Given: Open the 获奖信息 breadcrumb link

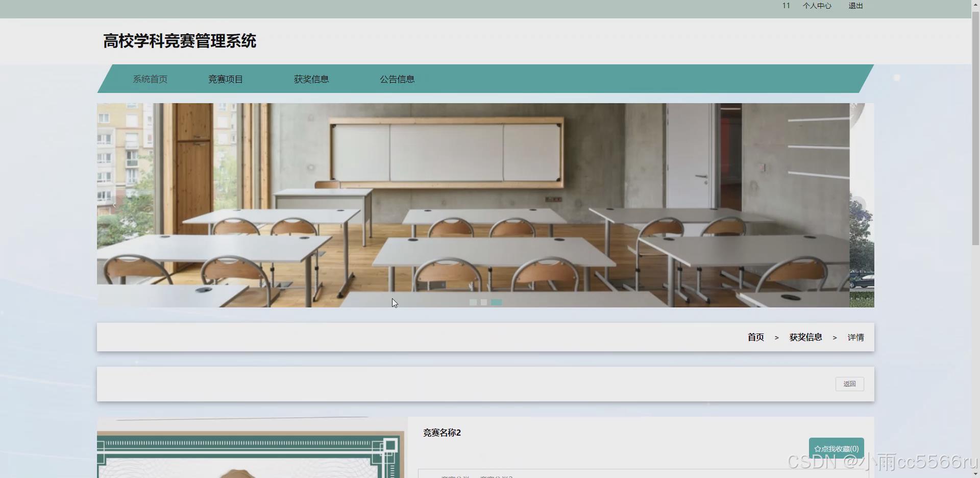Looking at the screenshot, I should coord(805,337).
